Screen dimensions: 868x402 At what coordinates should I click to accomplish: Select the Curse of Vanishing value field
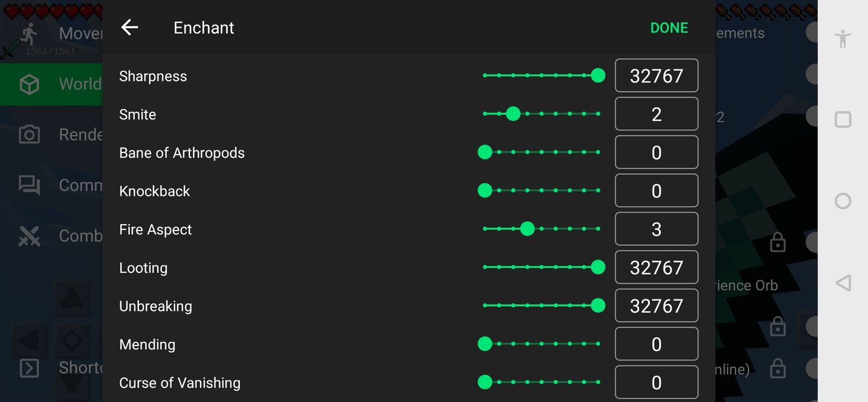coord(656,382)
